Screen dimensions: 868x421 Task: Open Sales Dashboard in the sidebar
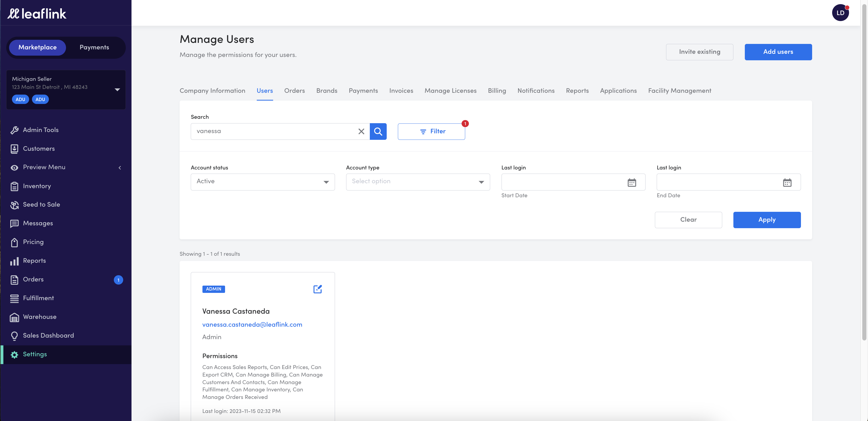(x=66, y=336)
